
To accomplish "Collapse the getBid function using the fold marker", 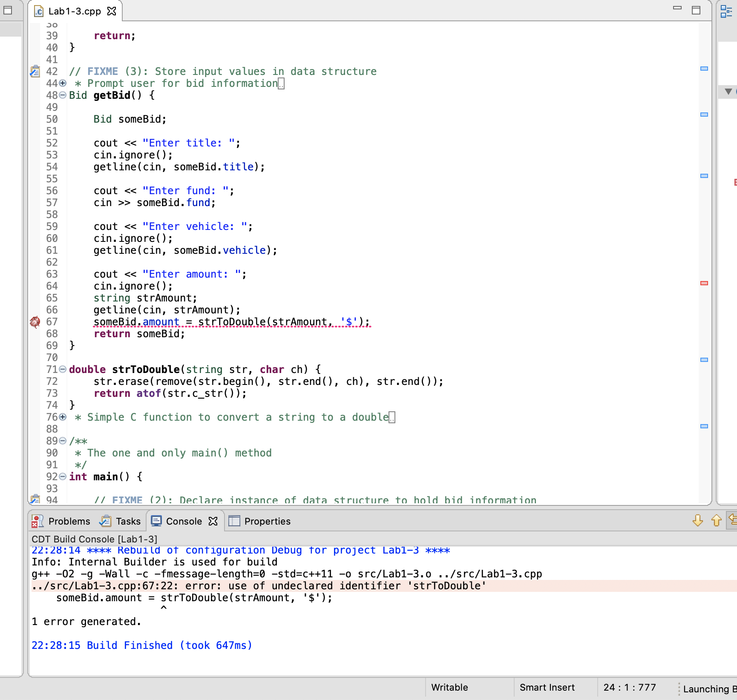I will click(62, 95).
